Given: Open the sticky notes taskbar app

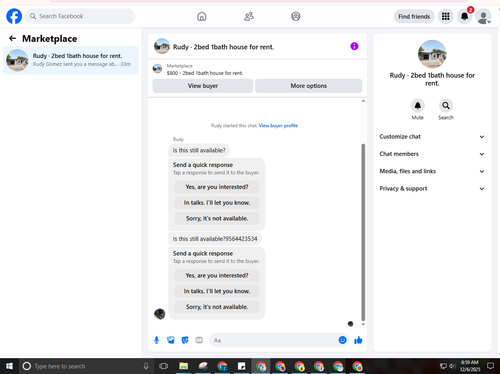Looking at the screenshot, I should click(242, 366).
